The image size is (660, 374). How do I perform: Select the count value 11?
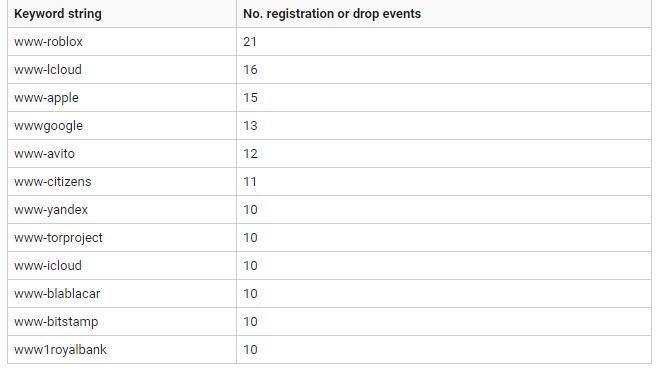(x=250, y=182)
